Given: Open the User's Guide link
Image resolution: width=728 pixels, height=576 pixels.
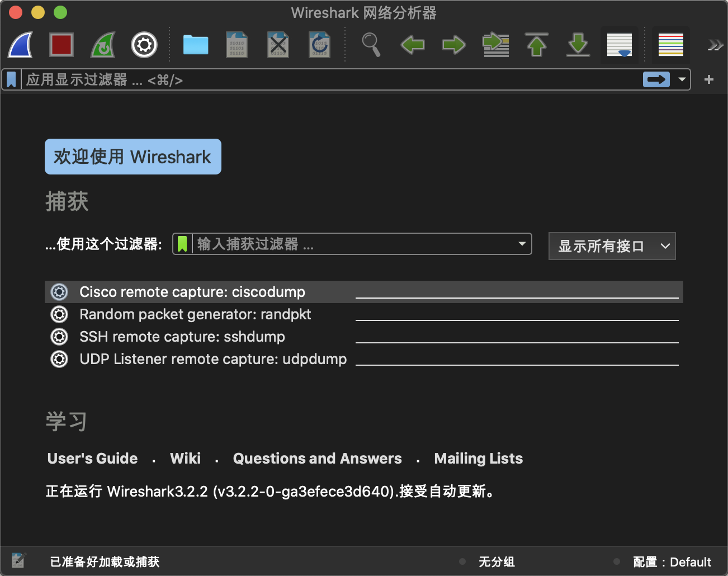Looking at the screenshot, I should [x=92, y=459].
